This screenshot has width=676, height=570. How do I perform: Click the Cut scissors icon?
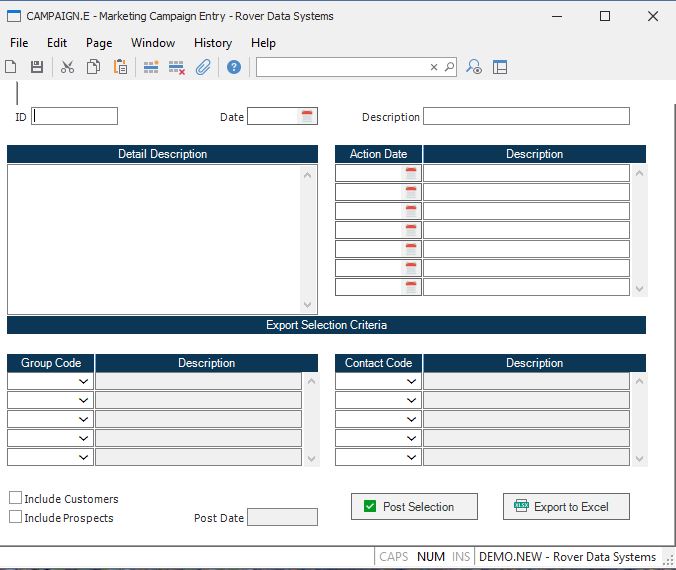[x=67, y=67]
